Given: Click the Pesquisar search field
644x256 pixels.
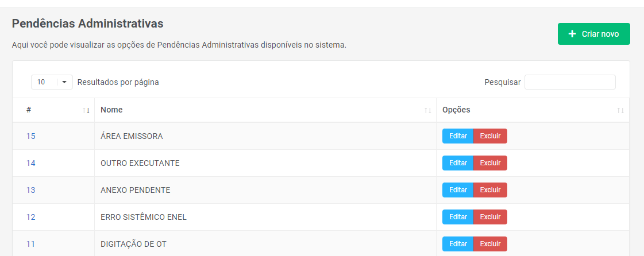Looking at the screenshot, I should tap(569, 82).
